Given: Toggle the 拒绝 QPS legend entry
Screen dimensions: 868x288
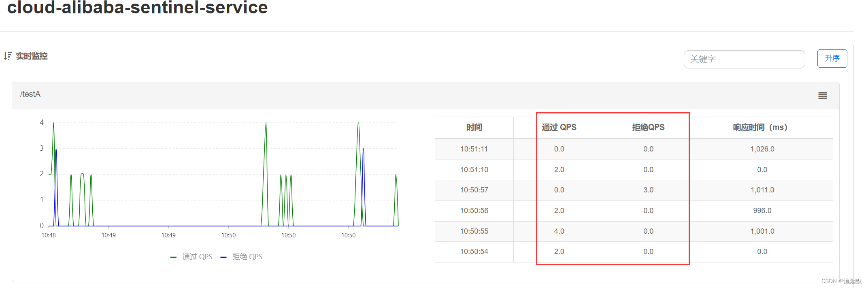Looking at the screenshot, I should 242,257.
